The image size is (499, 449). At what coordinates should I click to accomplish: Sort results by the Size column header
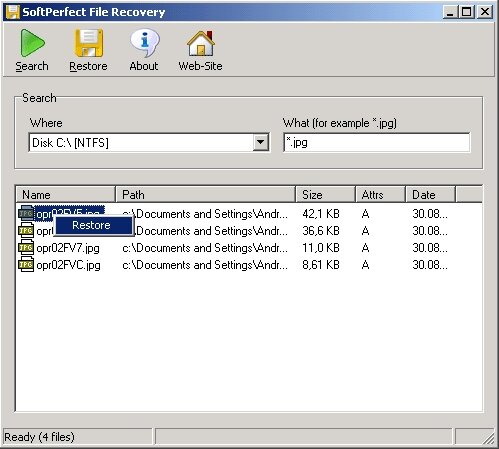(x=325, y=194)
